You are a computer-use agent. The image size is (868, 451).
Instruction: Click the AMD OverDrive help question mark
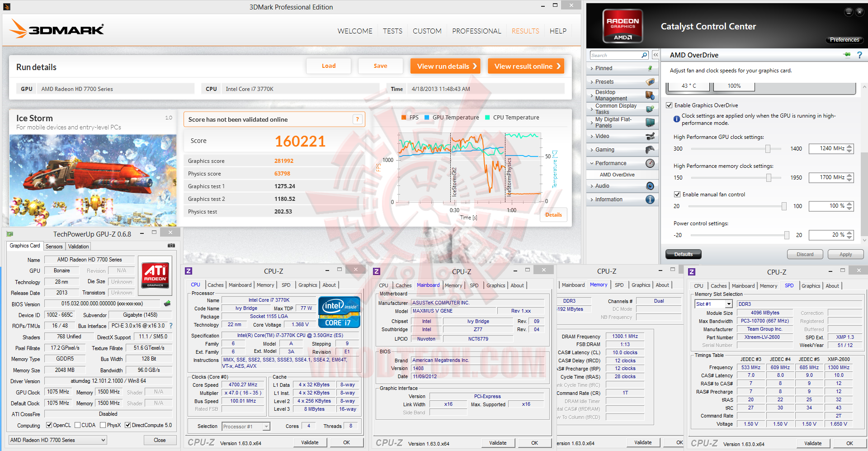point(859,55)
